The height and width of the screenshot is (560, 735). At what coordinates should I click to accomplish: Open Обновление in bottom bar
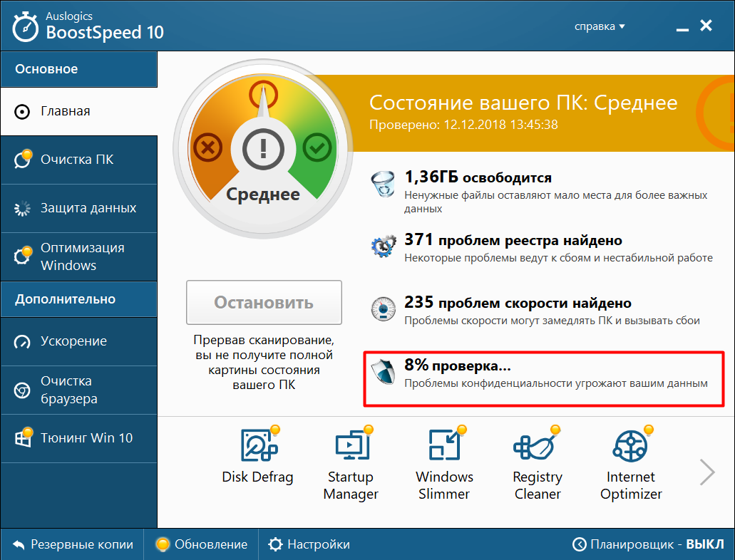pyautogui.click(x=201, y=544)
